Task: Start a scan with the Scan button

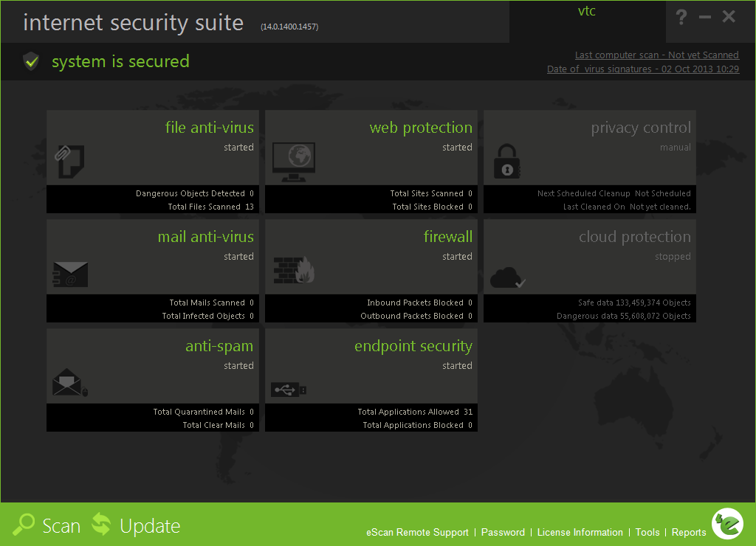Action: point(47,525)
